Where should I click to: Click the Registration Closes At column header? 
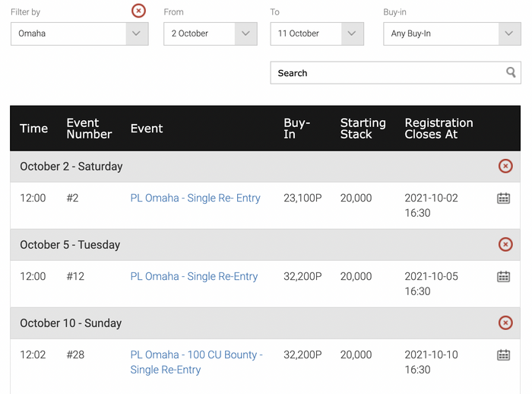(x=439, y=129)
